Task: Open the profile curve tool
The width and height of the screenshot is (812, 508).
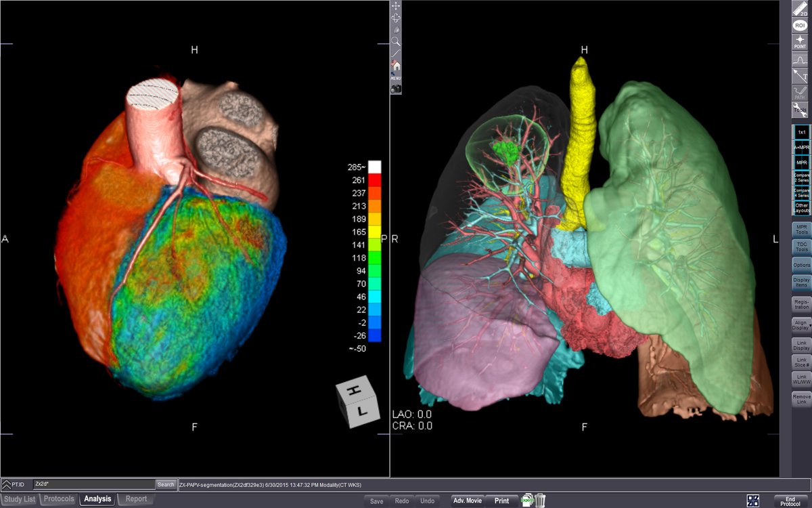Action: (x=800, y=60)
